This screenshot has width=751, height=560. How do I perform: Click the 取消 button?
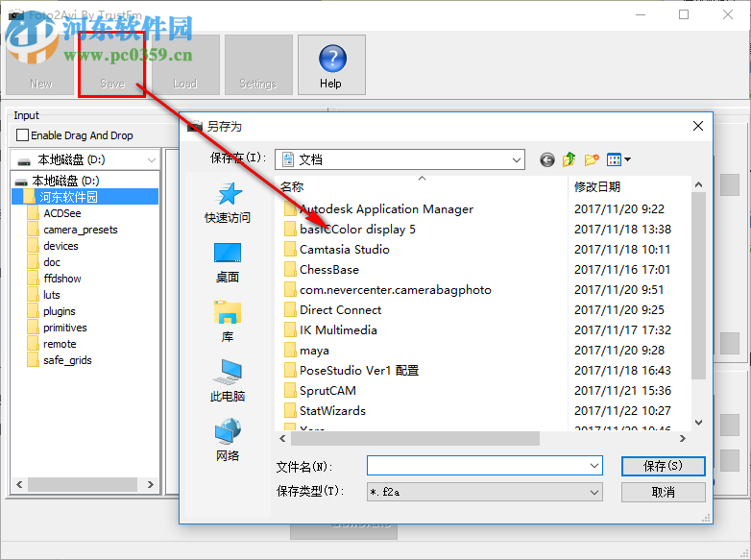(664, 492)
